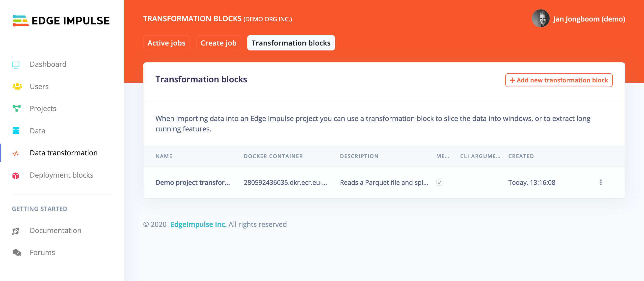Click the plus icon on Add new button
This screenshot has width=644, height=281.
click(512, 80)
